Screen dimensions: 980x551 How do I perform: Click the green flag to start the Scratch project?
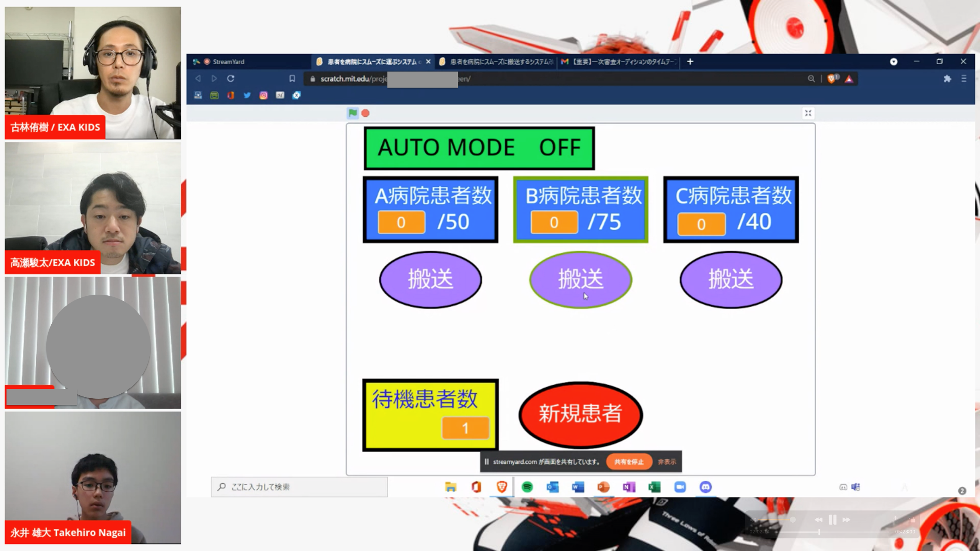[353, 113]
